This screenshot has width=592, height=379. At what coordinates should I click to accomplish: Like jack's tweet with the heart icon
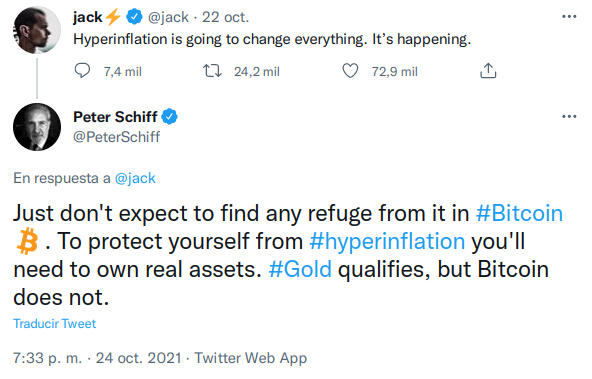coord(350,71)
